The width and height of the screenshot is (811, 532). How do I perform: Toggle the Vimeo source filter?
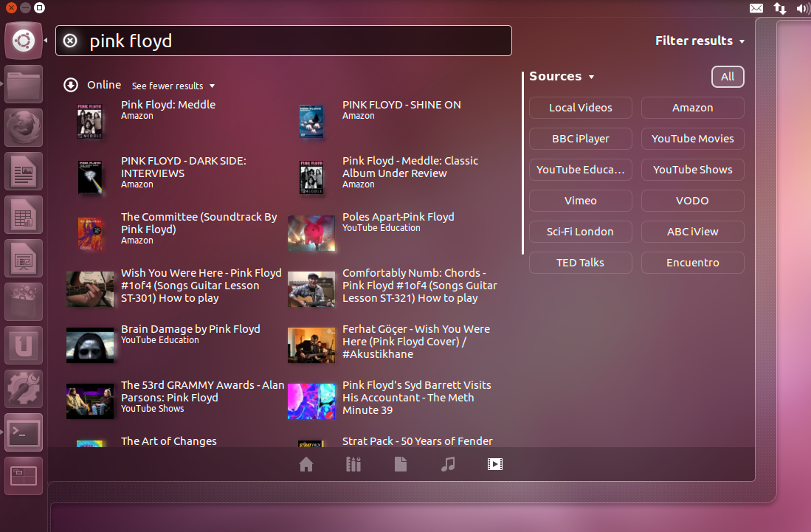coord(580,201)
